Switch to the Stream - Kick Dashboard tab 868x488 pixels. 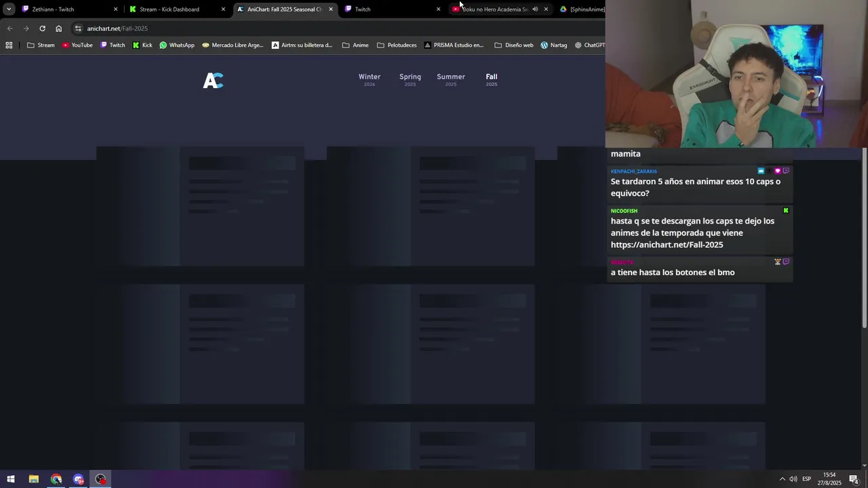(176, 9)
